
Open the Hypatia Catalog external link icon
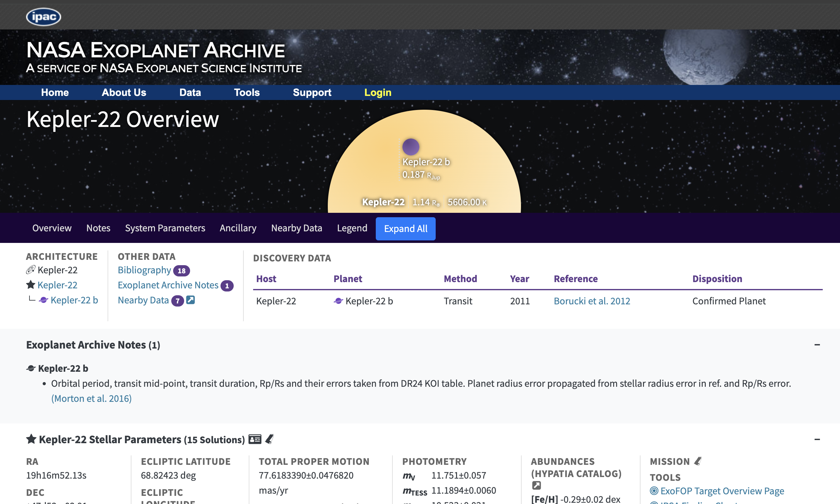pyautogui.click(x=536, y=485)
